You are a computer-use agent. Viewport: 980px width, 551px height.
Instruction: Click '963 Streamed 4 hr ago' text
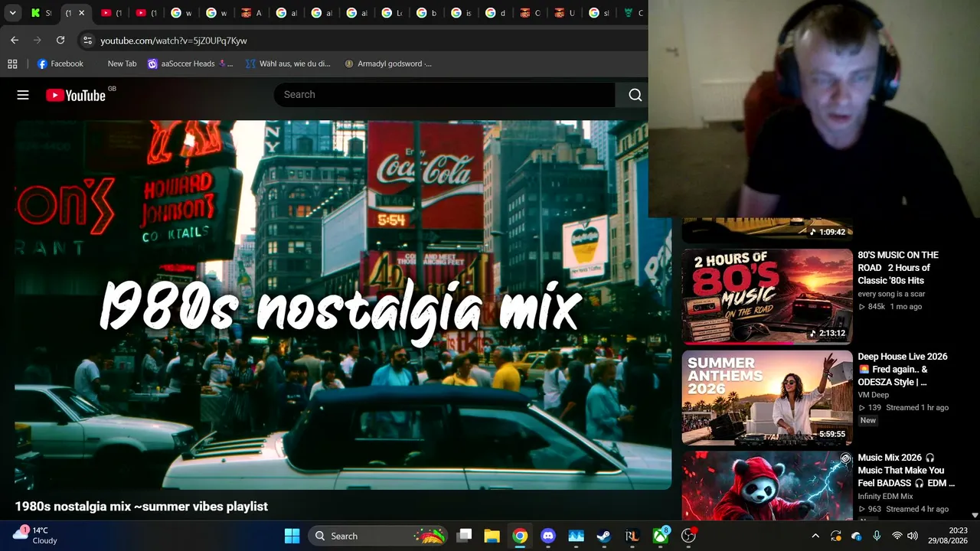[903, 509]
